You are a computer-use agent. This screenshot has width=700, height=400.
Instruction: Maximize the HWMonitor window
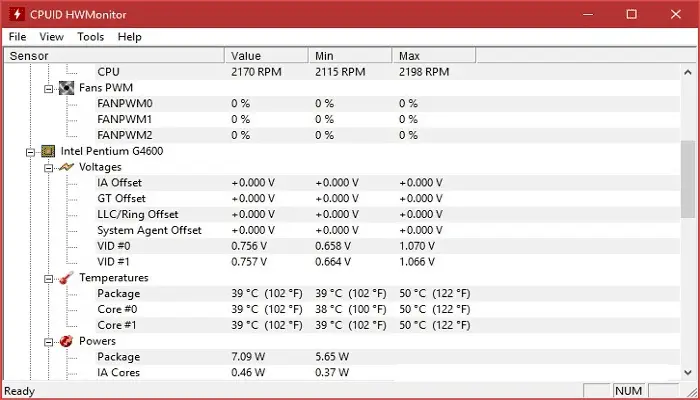tap(631, 14)
